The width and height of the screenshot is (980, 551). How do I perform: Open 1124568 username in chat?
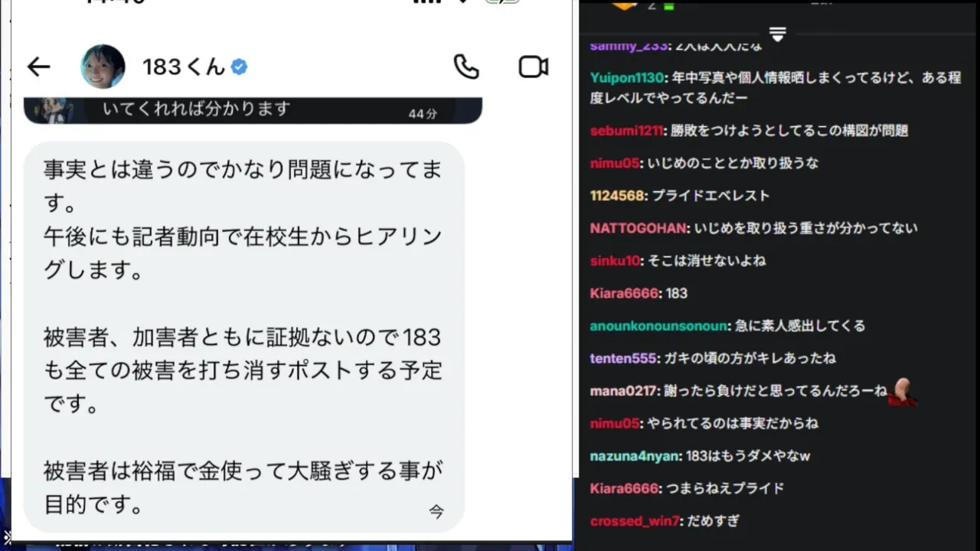(617, 196)
